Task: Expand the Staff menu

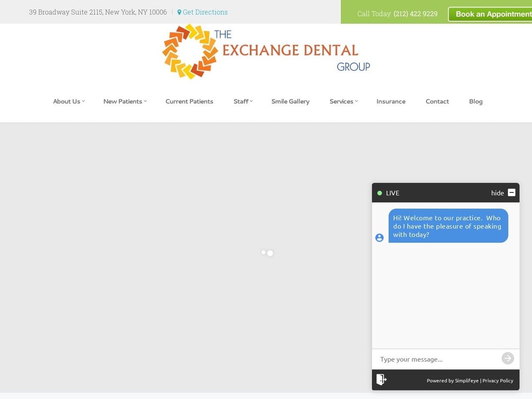Action: (x=243, y=101)
